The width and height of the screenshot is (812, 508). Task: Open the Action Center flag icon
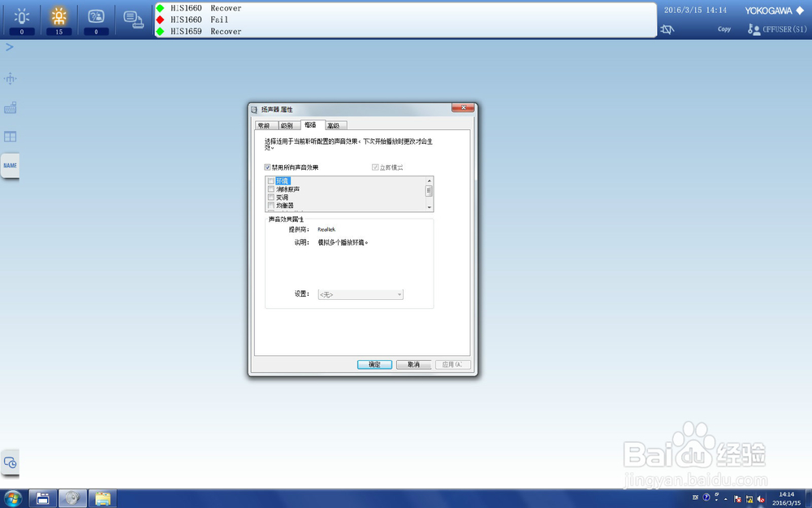737,499
